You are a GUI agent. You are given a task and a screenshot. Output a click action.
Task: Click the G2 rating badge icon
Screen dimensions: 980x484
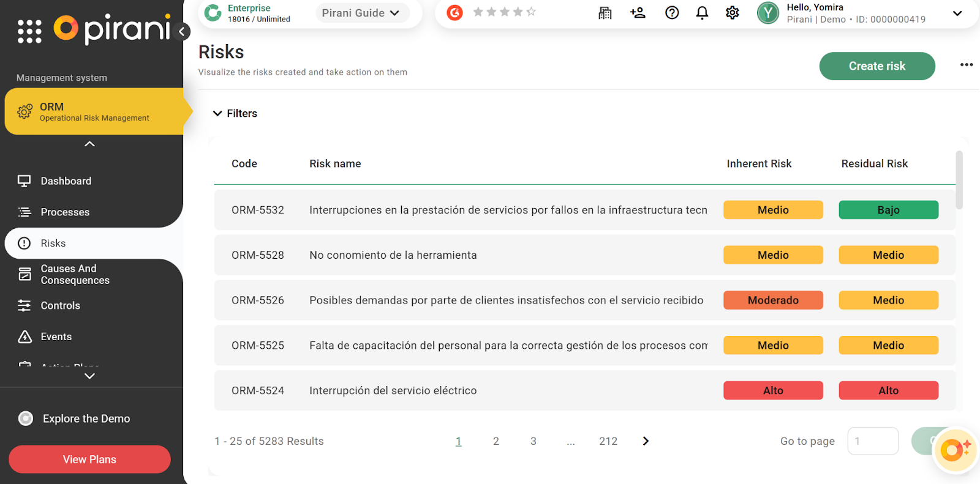pyautogui.click(x=454, y=12)
